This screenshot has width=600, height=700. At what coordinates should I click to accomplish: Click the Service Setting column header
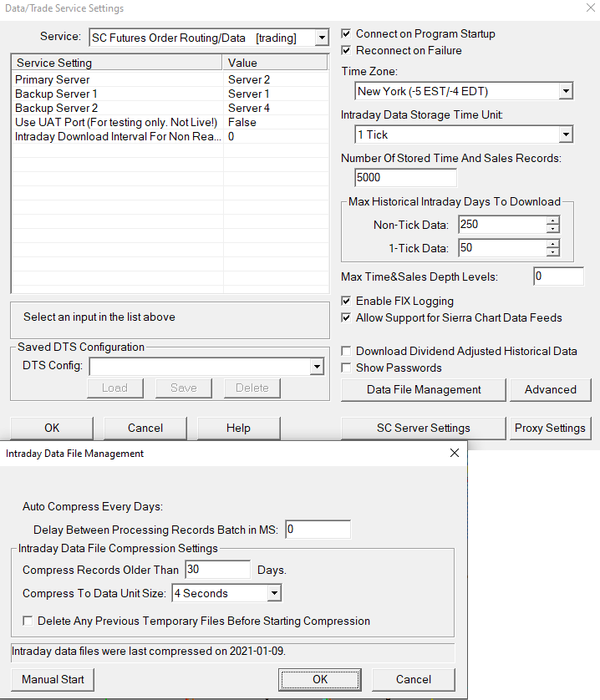pyautogui.click(x=117, y=63)
